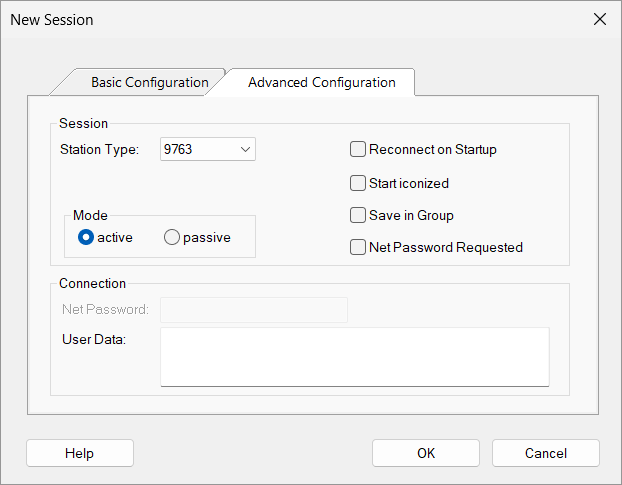Cancel the new session dialog
The width and height of the screenshot is (622, 485).
[546, 453]
